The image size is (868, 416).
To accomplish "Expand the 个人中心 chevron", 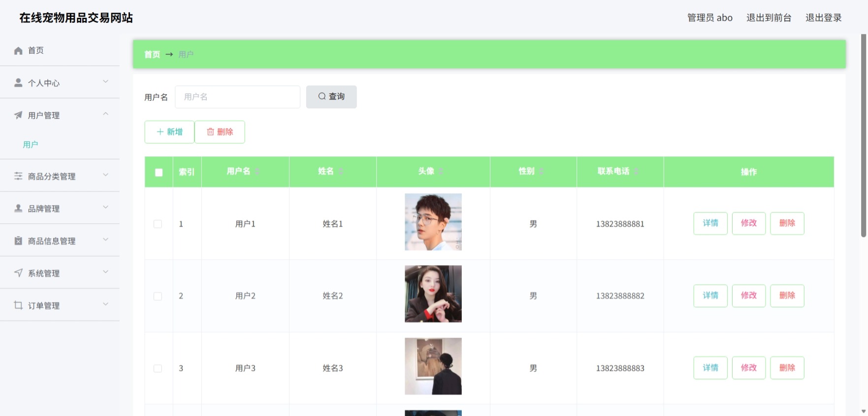I will pyautogui.click(x=105, y=82).
